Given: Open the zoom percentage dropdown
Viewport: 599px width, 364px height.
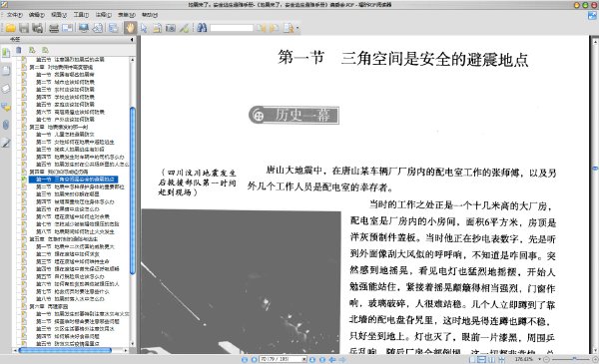Looking at the screenshot, I should tap(539, 359).
